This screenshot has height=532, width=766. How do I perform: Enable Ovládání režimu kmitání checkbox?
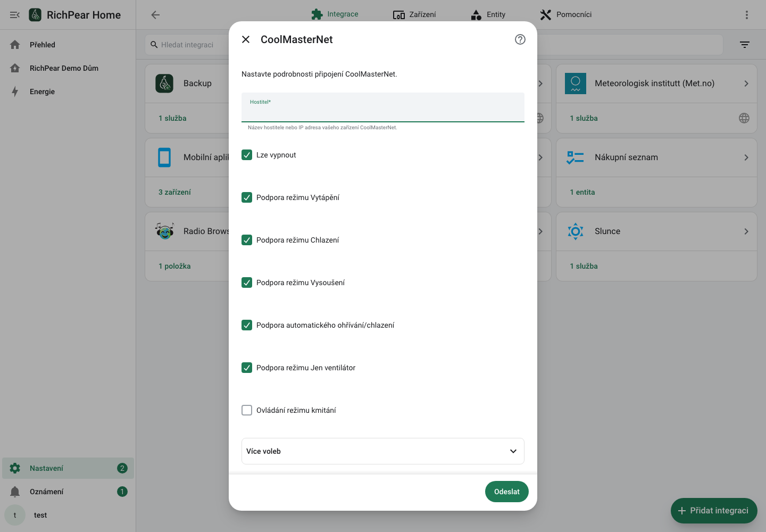point(247,410)
